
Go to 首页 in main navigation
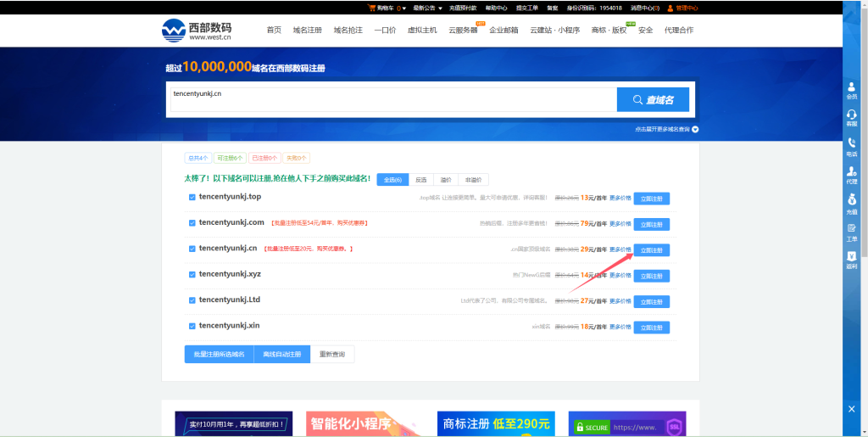[x=274, y=31]
